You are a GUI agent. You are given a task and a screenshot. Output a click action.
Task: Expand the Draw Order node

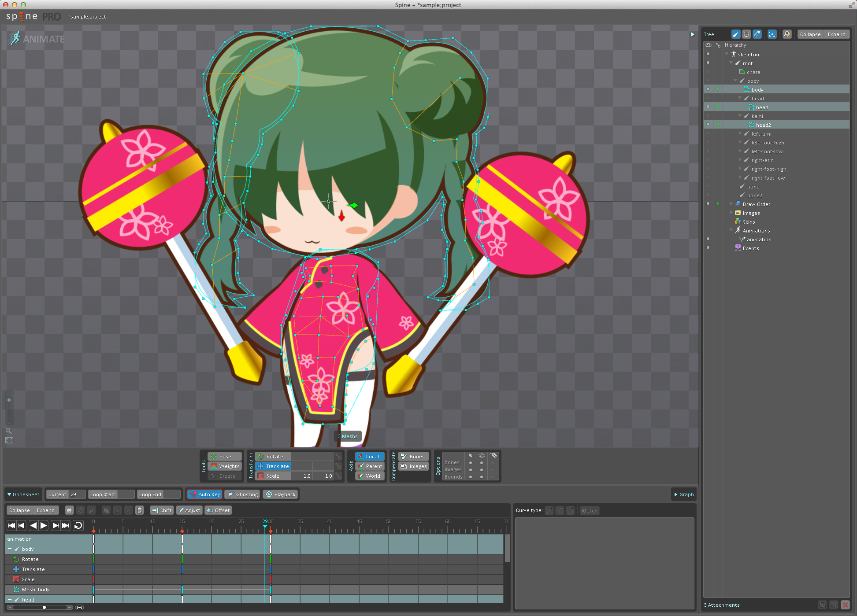click(731, 204)
